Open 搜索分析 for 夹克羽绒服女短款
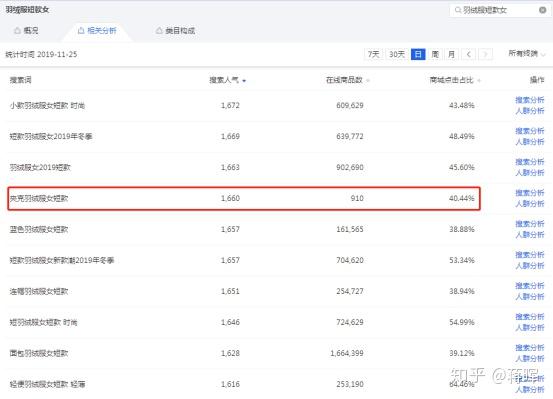The width and height of the screenshot is (553, 399). (529, 193)
